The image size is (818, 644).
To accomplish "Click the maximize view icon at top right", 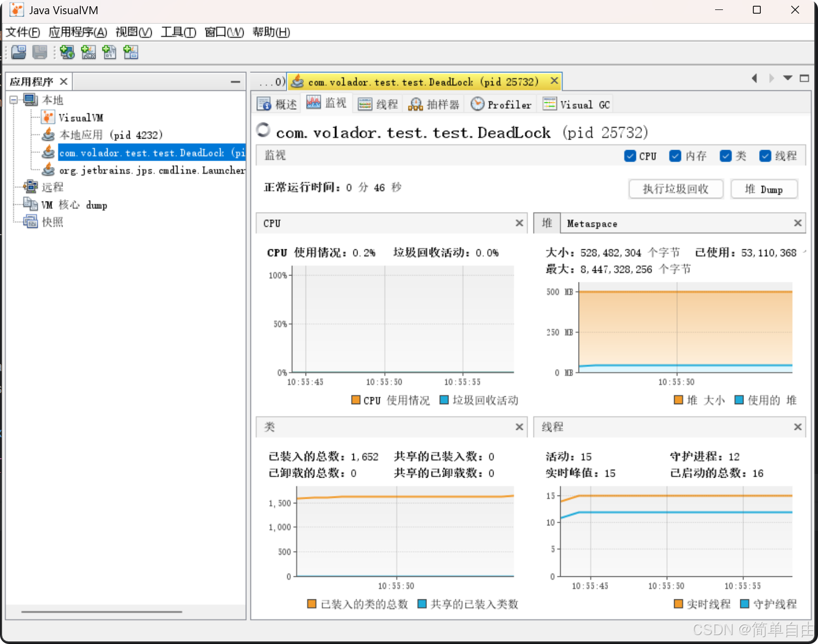I will [x=804, y=78].
